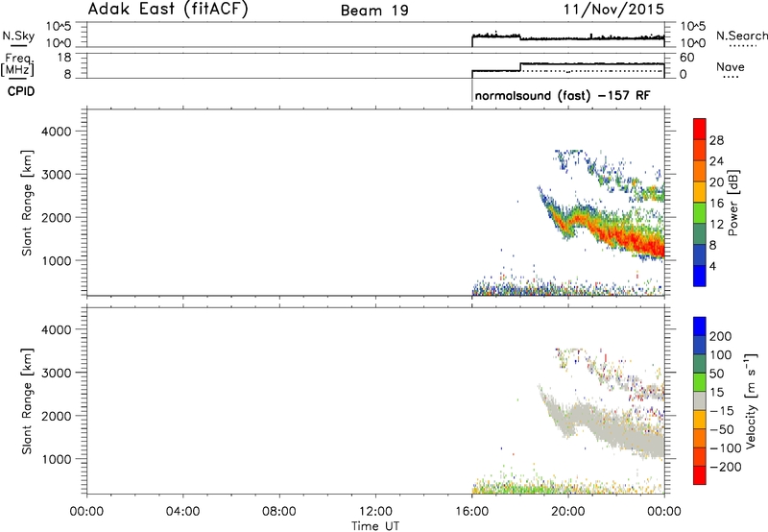The image size is (768, 532).
Task: Click the "-15" velocity colorbar value
Action: point(722,411)
